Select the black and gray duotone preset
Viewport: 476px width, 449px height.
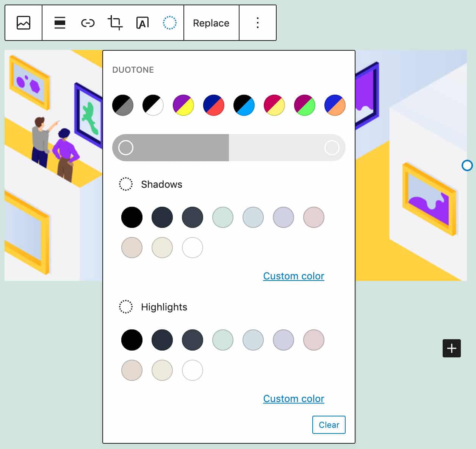123,105
